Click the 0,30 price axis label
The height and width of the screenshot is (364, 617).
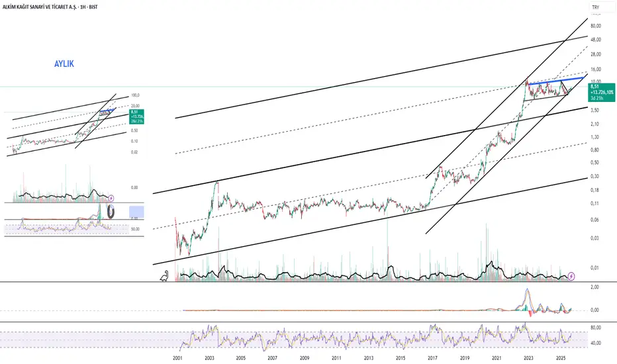[x=594, y=176]
